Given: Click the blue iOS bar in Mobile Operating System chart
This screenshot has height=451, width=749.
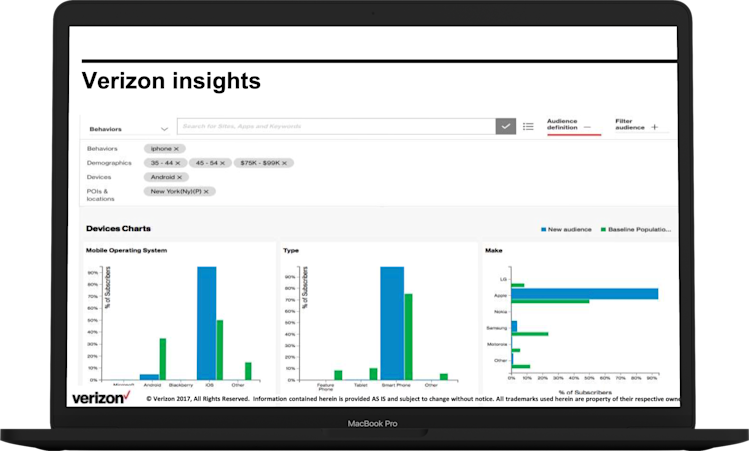Looking at the screenshot, I should pos(206,323).
